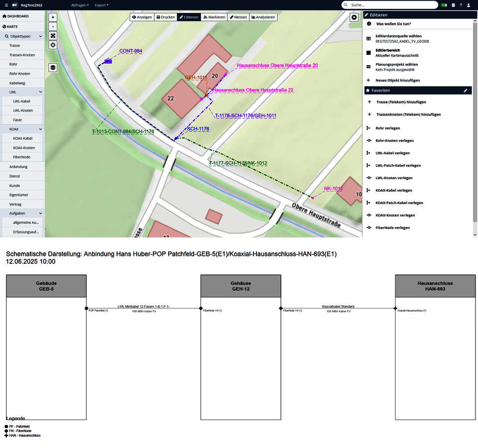Collapse the LWL group in the sidebar
478x448 pixels.
(40, 92)
